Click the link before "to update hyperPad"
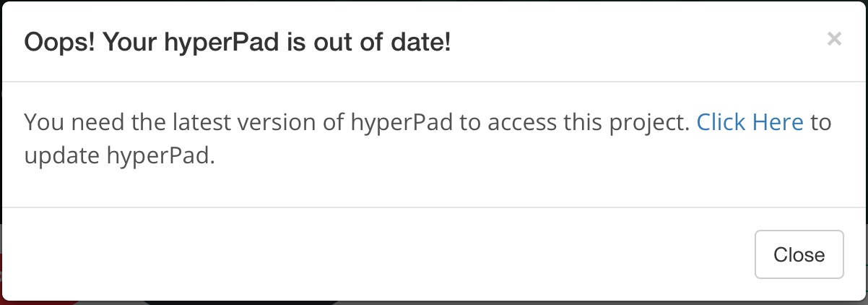The image size is (868, 305). tap(750, 122)
